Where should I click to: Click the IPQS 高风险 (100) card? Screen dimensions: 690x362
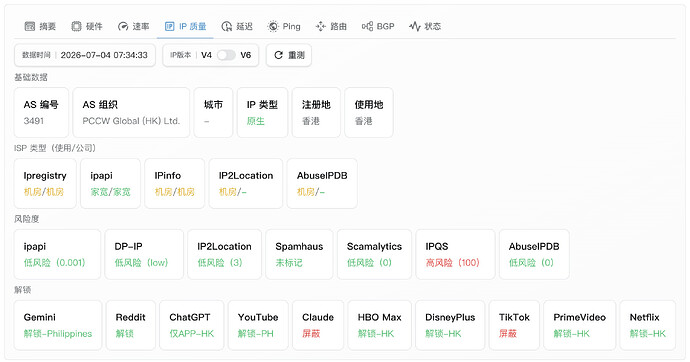click(455, 254)
